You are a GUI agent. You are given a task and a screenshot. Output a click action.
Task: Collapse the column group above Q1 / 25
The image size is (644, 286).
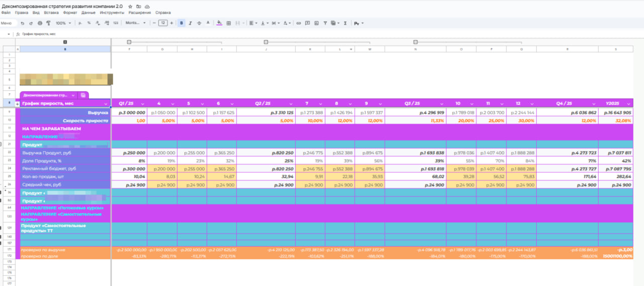point(129,42)
